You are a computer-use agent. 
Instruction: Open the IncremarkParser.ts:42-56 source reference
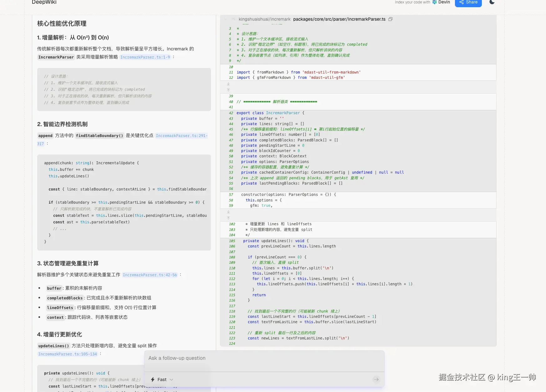(x=150, y=275)
